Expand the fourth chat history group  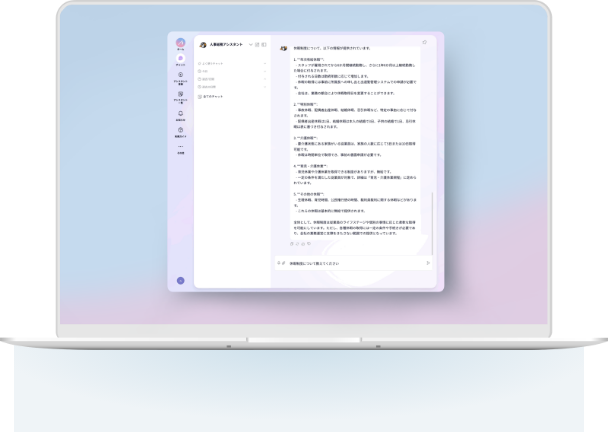tap(265, 88)
